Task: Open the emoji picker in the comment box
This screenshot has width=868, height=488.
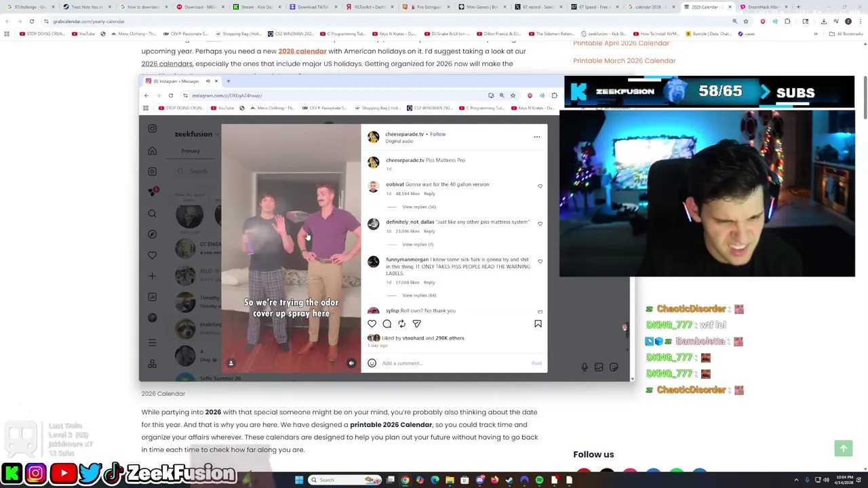Action: (372, 363)
